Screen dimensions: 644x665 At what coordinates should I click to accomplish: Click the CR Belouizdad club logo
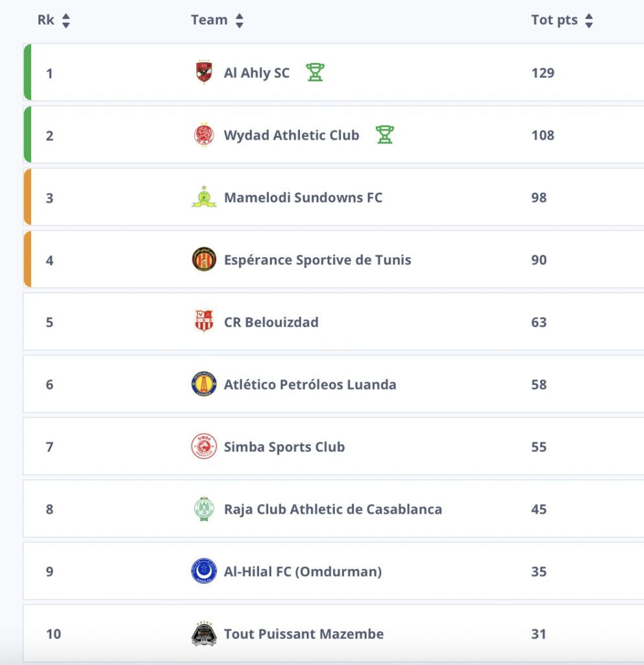tap(204, 322)
